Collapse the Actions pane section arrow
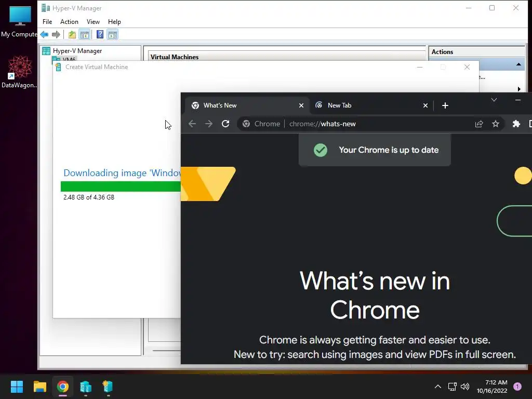This screenshot has height=399, width=532. [x=518, y=64]
